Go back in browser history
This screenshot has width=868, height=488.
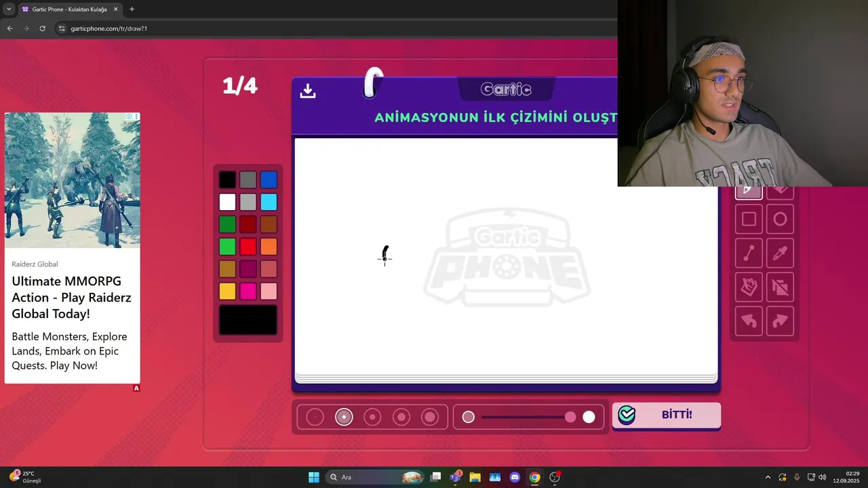tap(9, 28)
